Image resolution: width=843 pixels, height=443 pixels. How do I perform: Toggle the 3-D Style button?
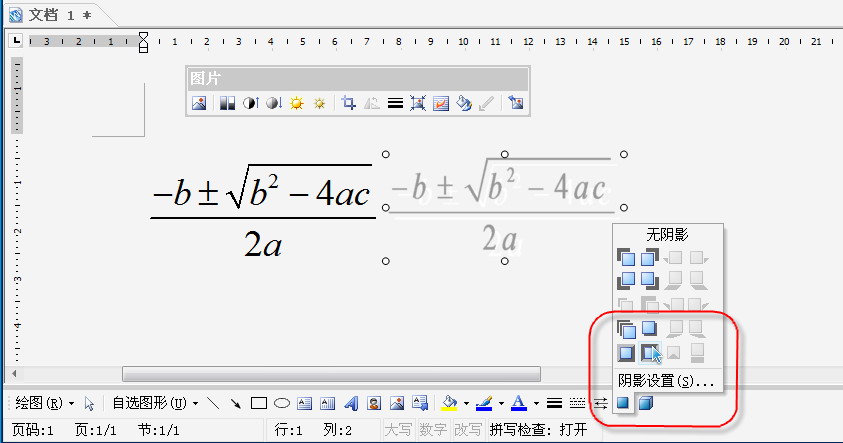[x=645, y=403]
